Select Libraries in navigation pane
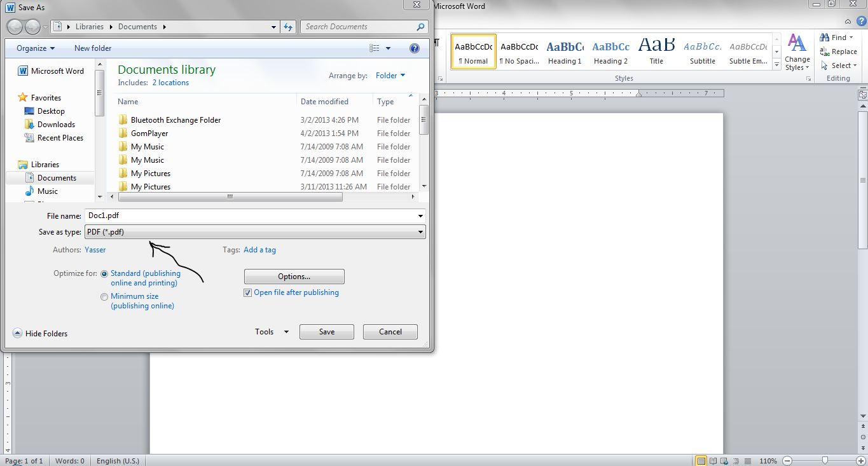 [x=39, y=165]
